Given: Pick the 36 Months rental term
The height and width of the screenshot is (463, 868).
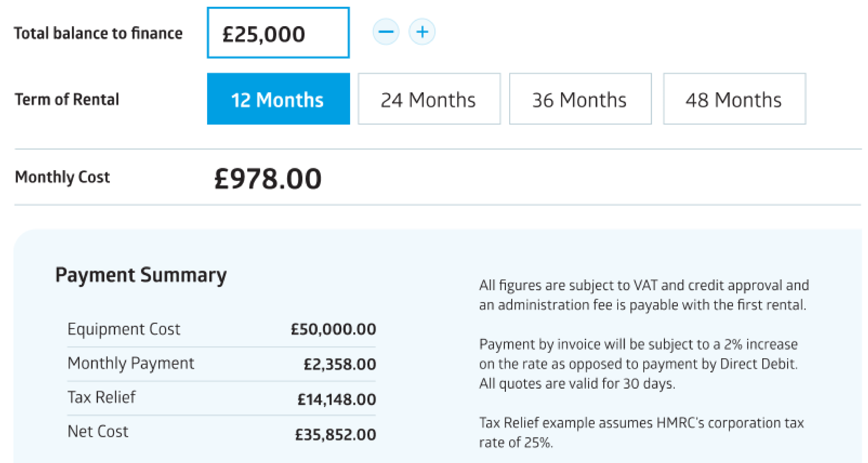Looking at the screenshot, I should coord(580,99).
